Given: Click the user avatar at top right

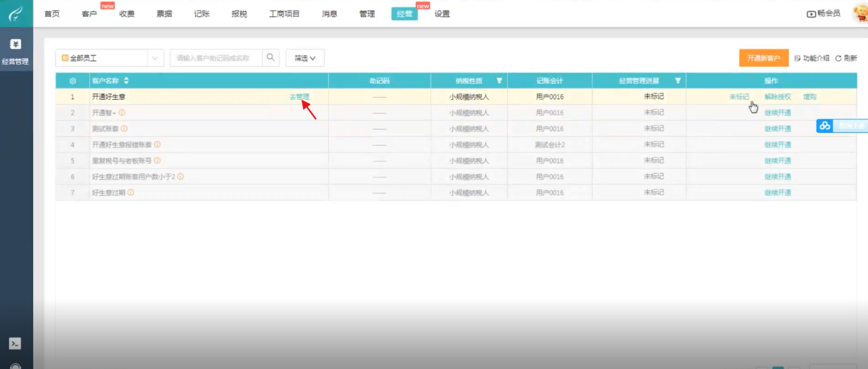Looking at the screenshot, I should point(860,14).
